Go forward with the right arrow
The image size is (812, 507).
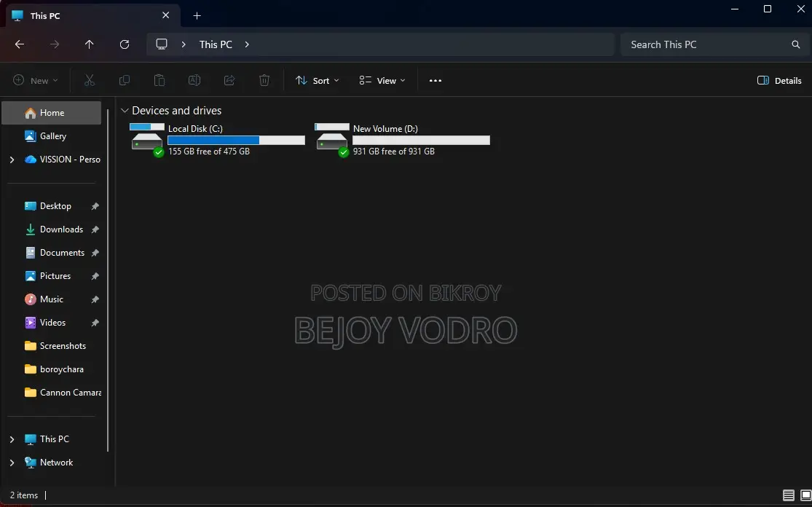(x=55, y=44)
